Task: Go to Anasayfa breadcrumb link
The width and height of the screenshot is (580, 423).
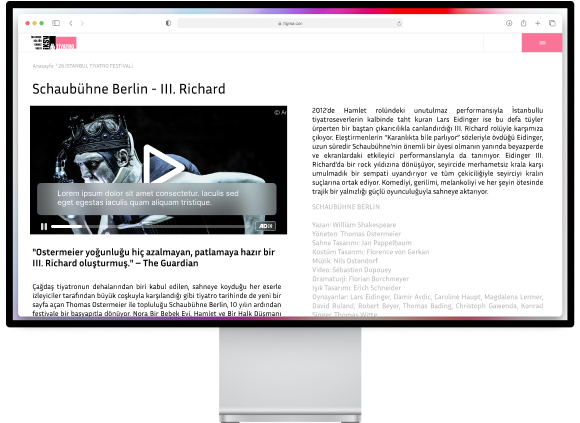Action: point(43,66)
